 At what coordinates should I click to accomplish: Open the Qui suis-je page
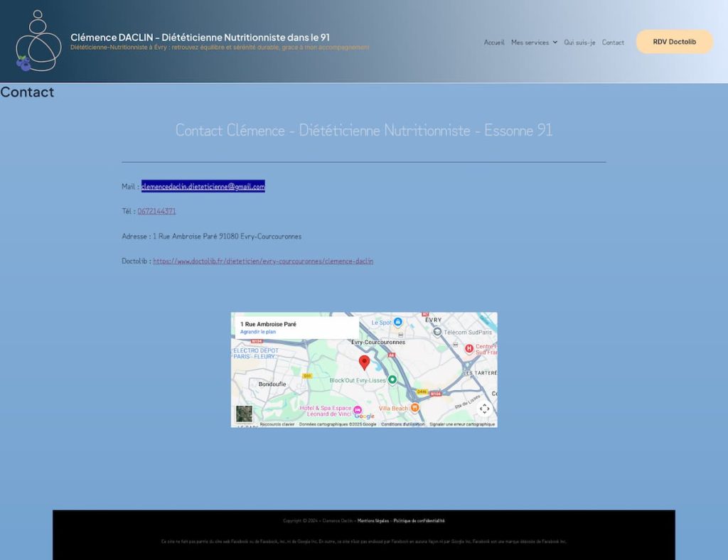pos(579,43)
